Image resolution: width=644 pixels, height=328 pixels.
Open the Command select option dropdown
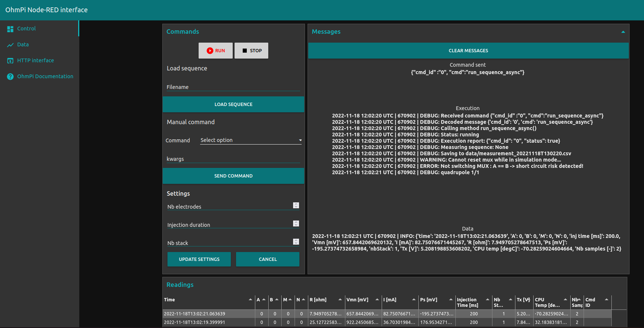pos(251,140)
